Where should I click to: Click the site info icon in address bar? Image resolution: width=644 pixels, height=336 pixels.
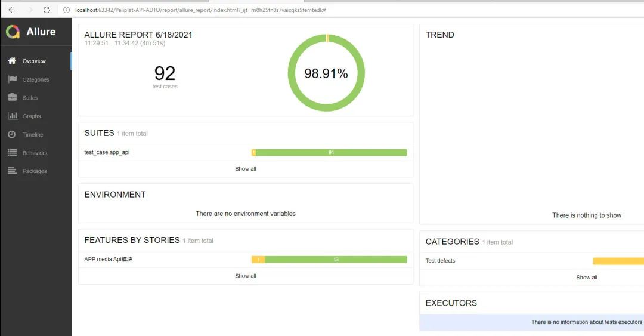pyautogui.click(x=66, y=10)
